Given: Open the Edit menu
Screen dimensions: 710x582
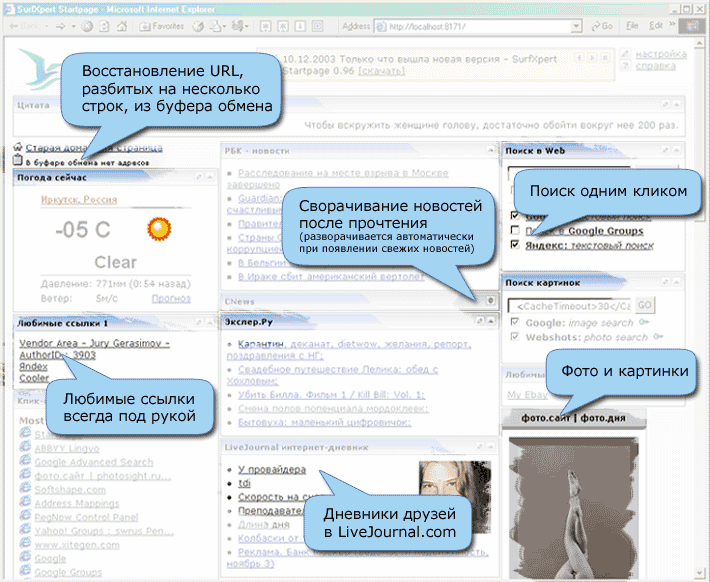Looking at the screenshot, I should (x=656, y=26).
